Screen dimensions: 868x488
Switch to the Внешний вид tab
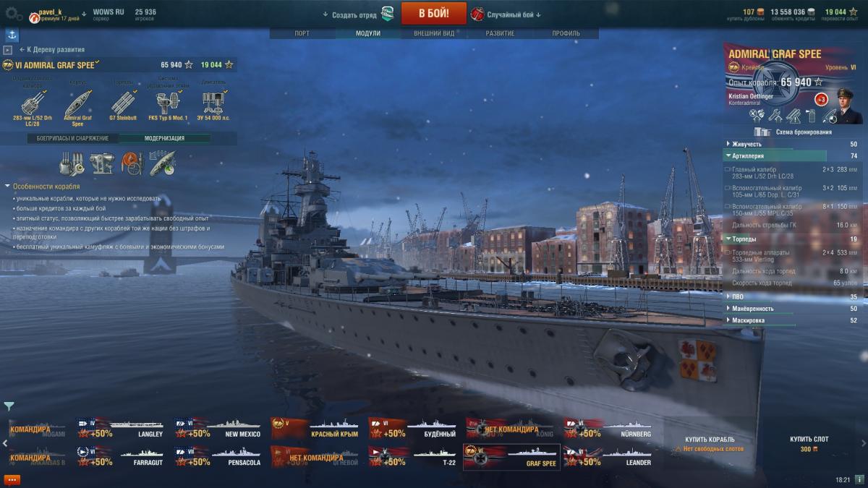click(434, 33)
